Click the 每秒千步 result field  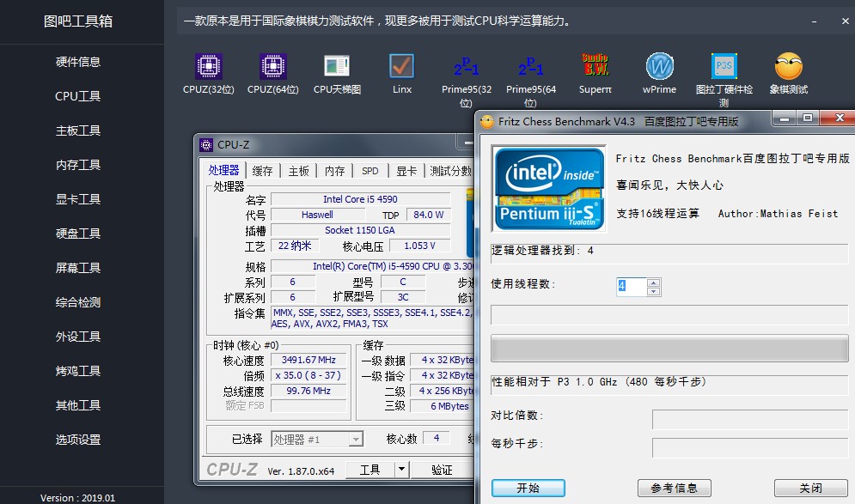[x=750, y=448]
